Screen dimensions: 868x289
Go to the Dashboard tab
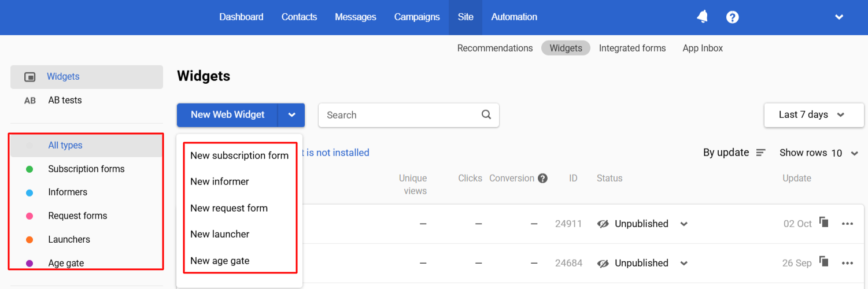pos(241,17)
